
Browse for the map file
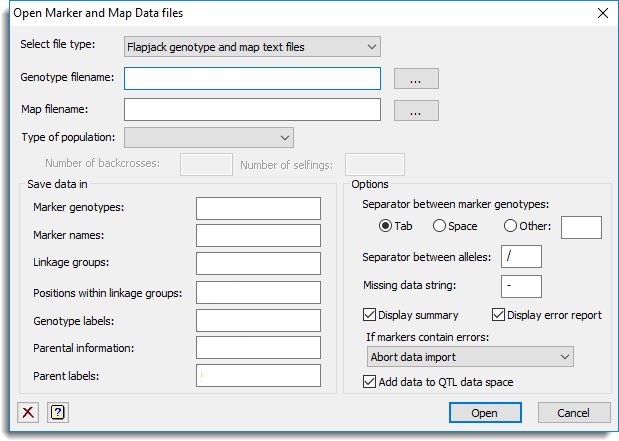point(416,110)
